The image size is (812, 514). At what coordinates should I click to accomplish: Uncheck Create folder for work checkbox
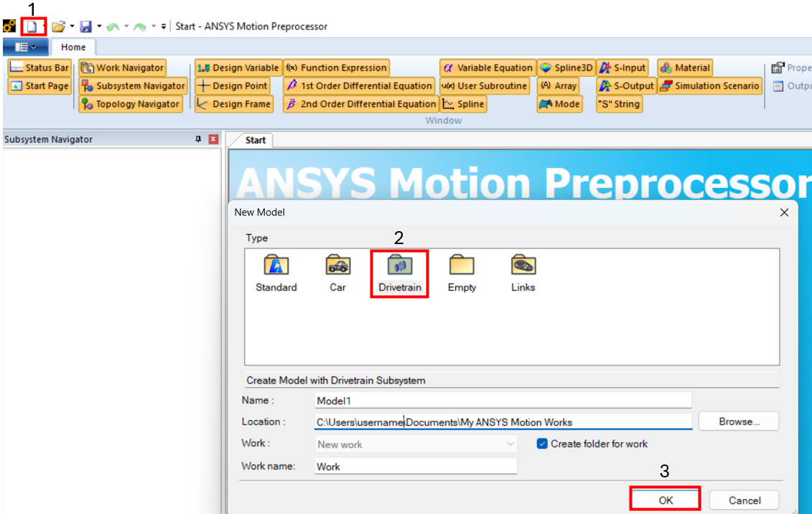pos(541,444)
